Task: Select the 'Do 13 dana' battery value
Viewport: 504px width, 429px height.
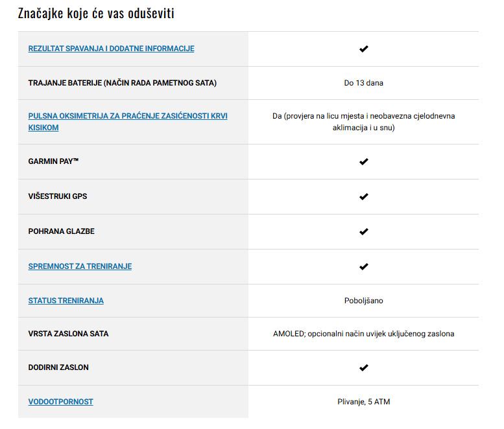Action: pos(363,83)
